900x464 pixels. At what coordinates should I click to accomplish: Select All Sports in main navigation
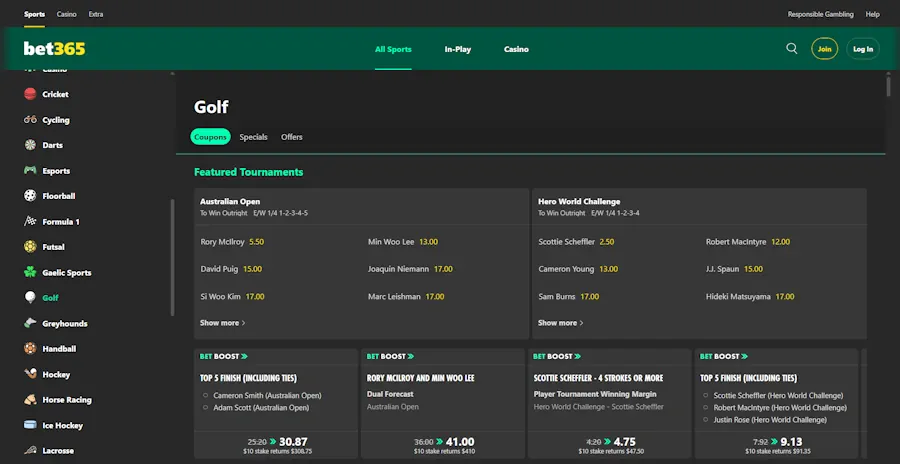(393, 49)
